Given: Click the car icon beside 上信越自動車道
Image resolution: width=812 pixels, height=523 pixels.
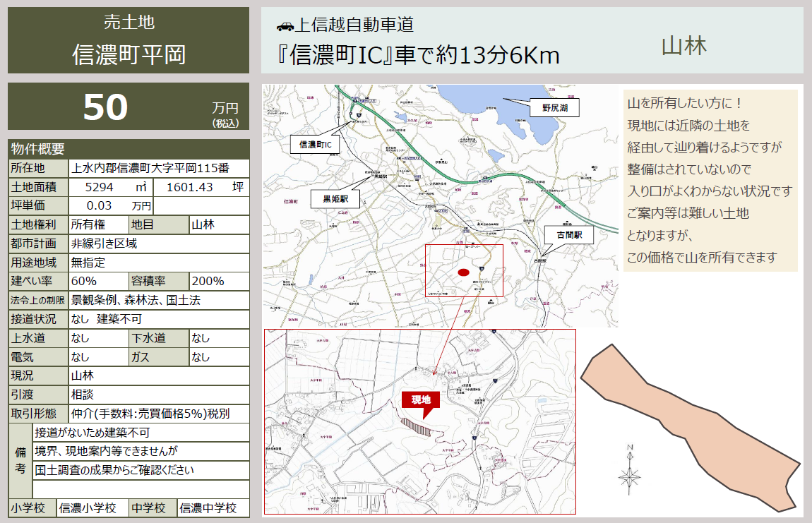Looking at the screenshot, I should pyautogui.click(x=285, y=26).
